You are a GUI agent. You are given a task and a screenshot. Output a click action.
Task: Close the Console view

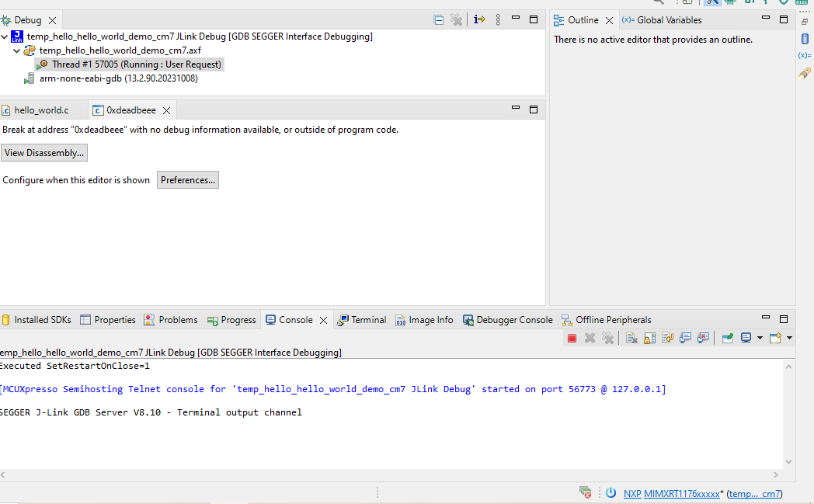pyautogui.click(x=323, y=320)
